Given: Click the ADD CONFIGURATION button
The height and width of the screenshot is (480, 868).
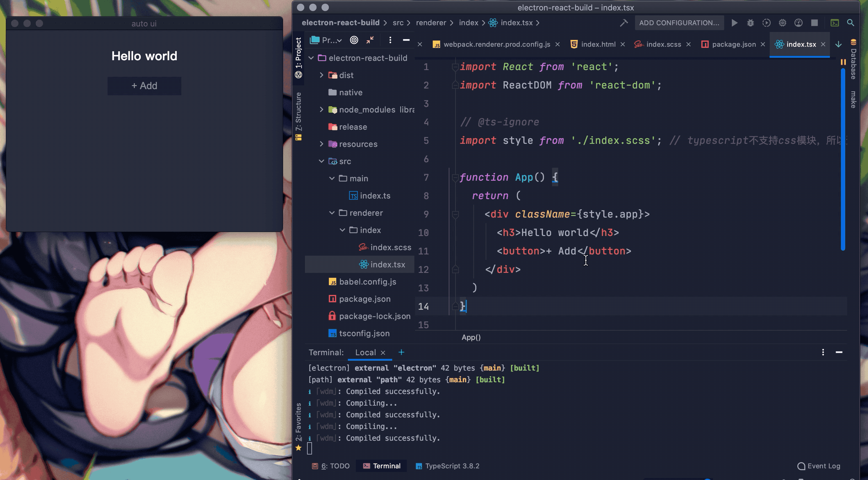Looking at the screenshot, I should point(679,23).
